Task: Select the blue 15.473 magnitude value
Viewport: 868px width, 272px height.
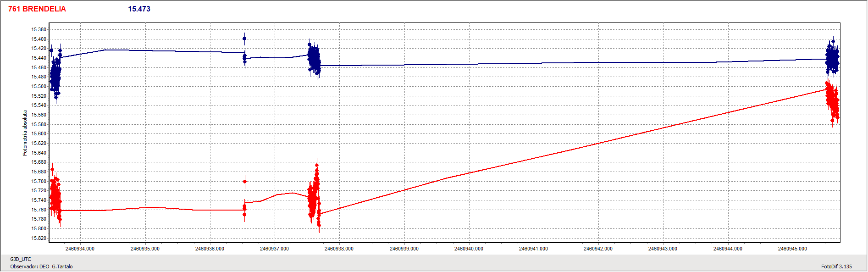Action: pos(139,9)
